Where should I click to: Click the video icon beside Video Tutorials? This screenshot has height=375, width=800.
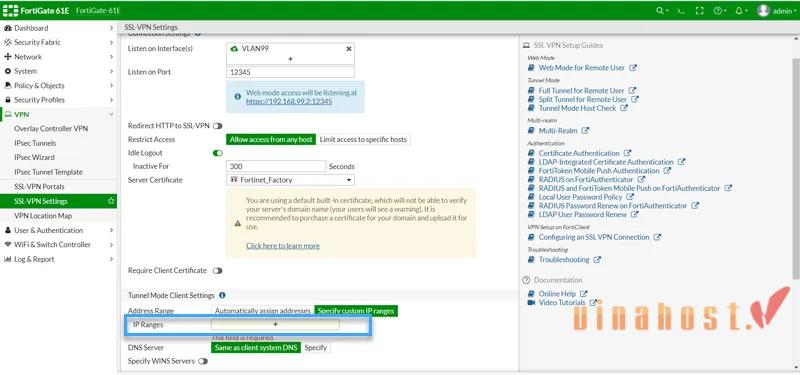click(x=531, y=303)
